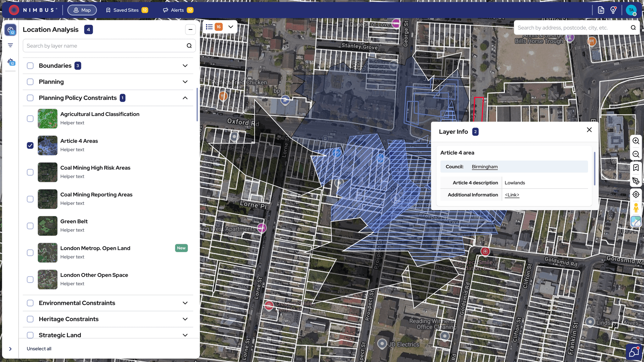Screen dimensions: 644x362
Task: Open the chat support icon
Action: [634, 352]
